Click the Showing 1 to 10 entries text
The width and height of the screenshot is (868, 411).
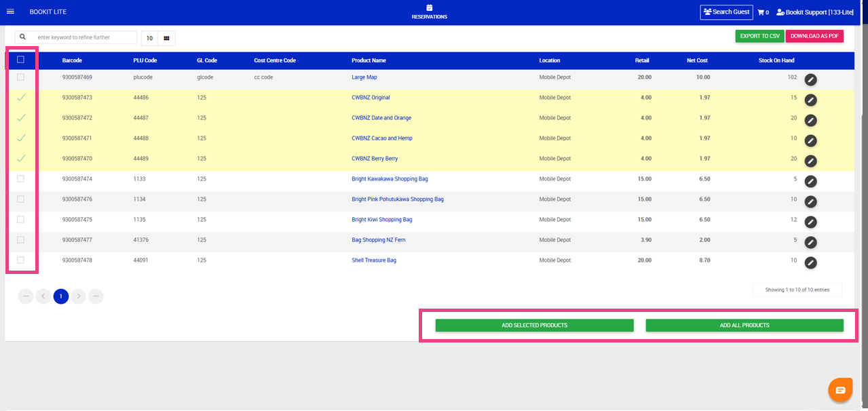pyautogui.click(x=797, y=290)
